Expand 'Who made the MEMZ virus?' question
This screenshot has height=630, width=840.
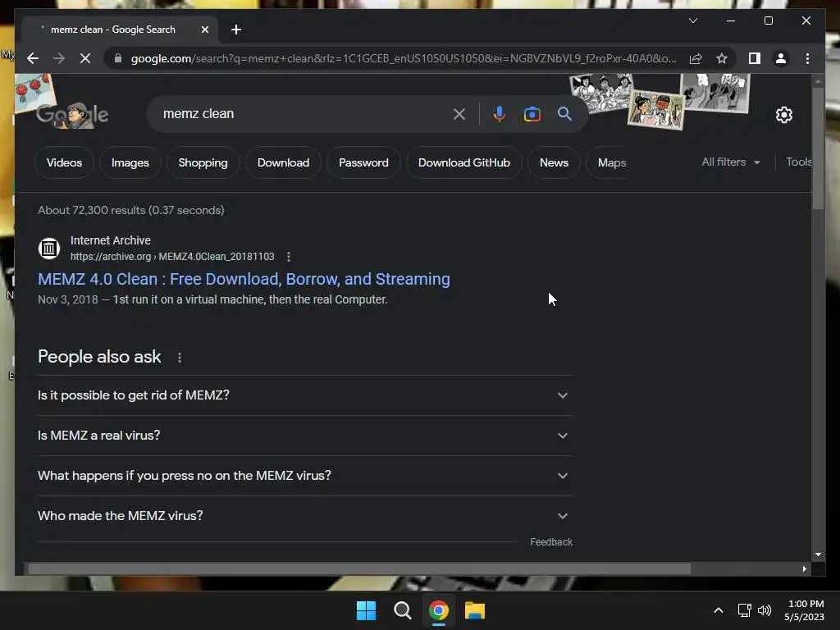[305, 516]
